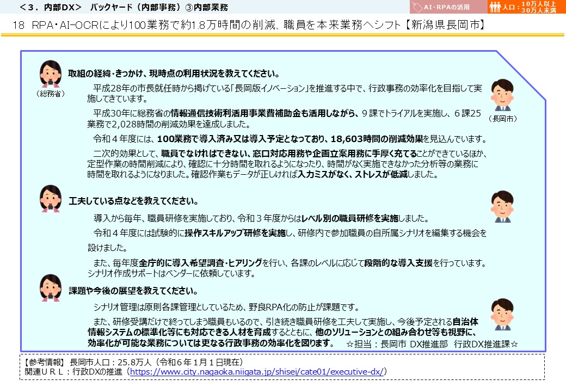Click the diamond icon in the AI・RPAの活用 badge

tap(417, 7)
